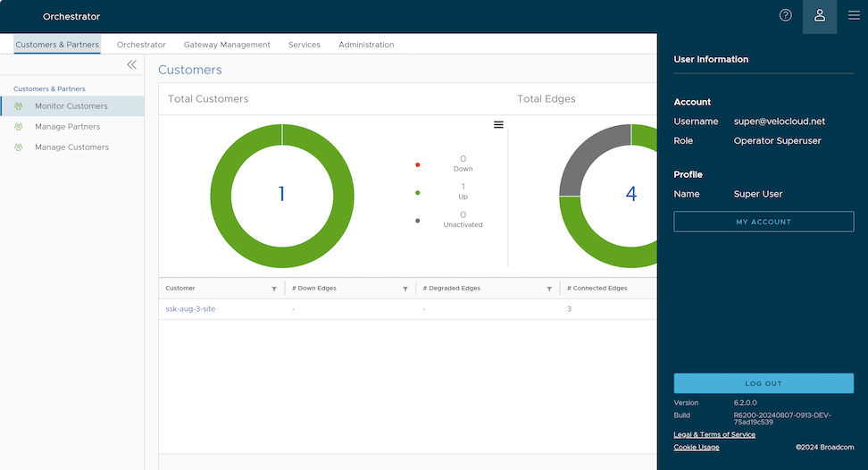Click the Monitor Customers sidebar icon

18,106
